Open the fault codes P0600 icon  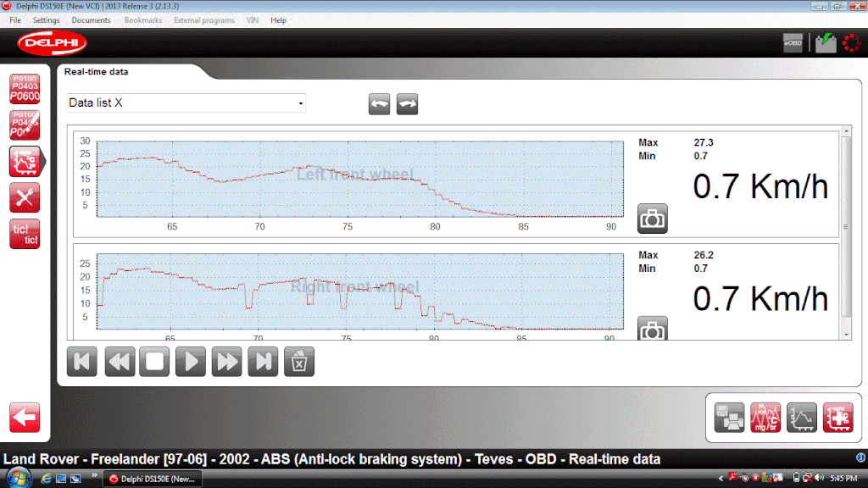click(x=25, y=88)
